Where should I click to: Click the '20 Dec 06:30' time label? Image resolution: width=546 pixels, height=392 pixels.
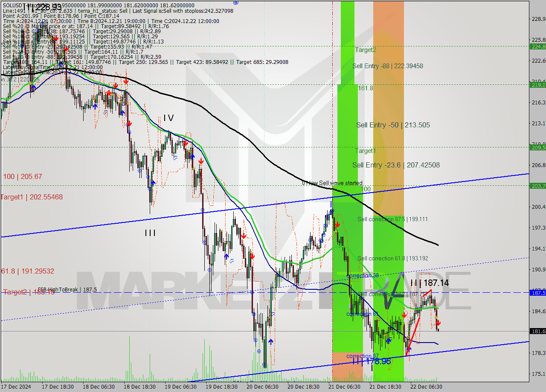pos(263,386)
